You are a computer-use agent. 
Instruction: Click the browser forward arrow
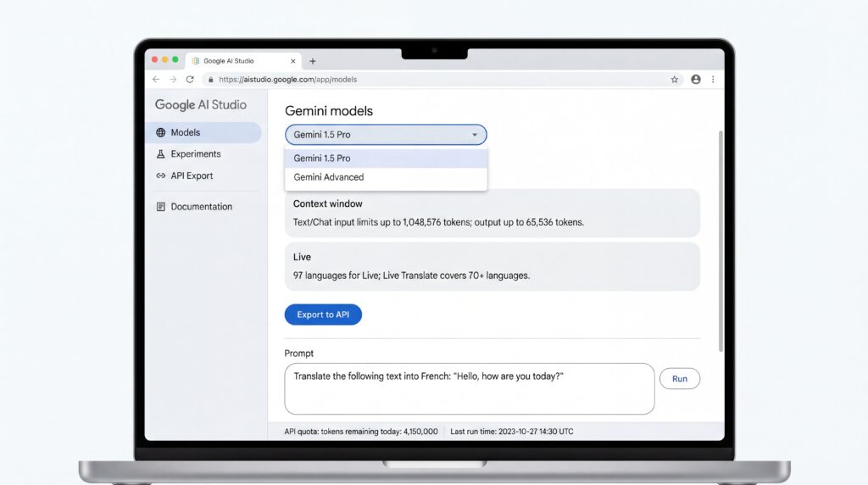[x=173, y=79]
